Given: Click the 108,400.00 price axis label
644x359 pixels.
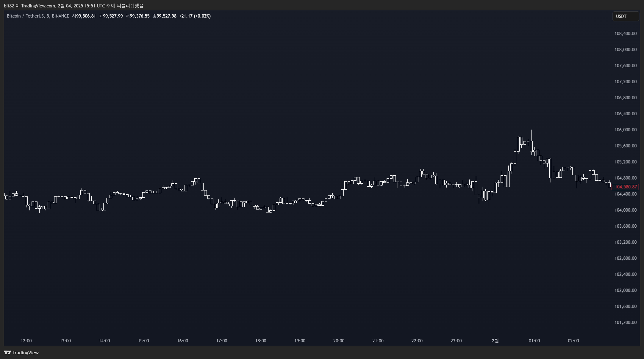Looking at the screenshot, I should (626, 34).
